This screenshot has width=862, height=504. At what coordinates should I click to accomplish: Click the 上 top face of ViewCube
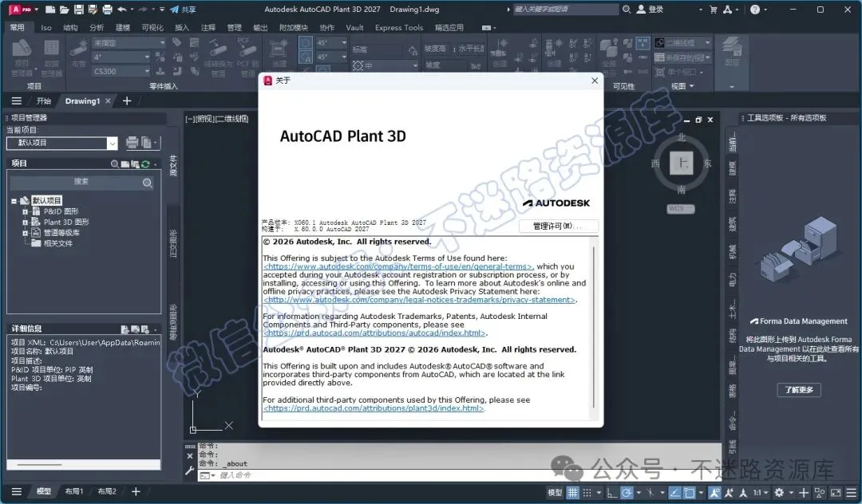tap(681, 163)
